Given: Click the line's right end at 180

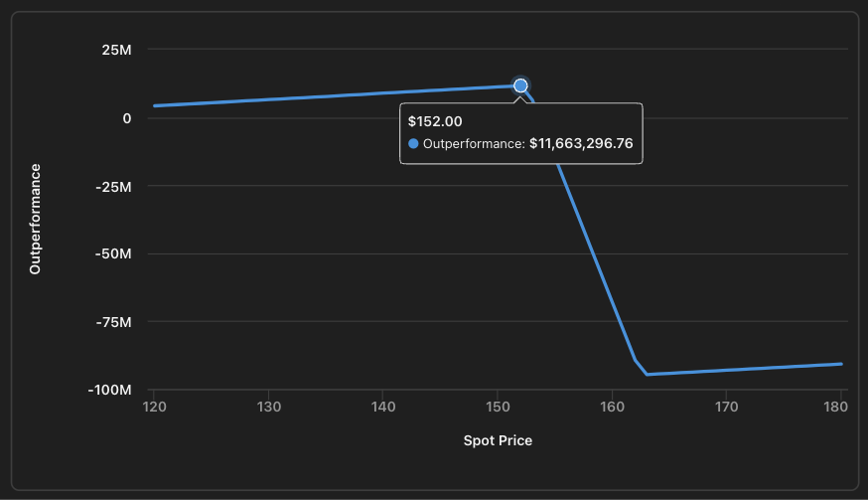Looking at the screenshot, I should pyautogui.click(x=841, y=364).
